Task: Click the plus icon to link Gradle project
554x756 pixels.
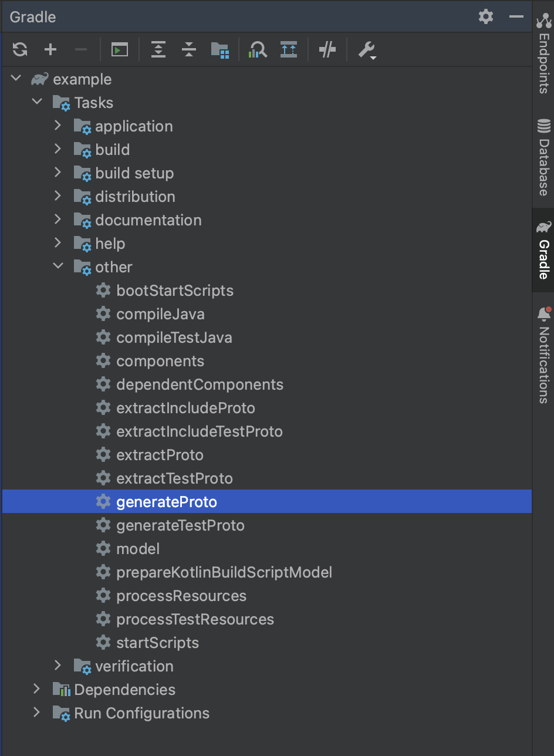Action: click(50, 50)
